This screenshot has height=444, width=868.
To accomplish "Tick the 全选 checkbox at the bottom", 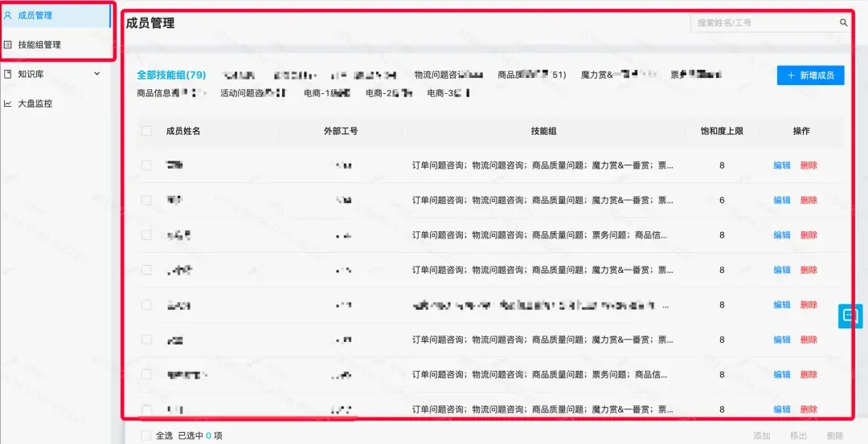I will point(145,436).
